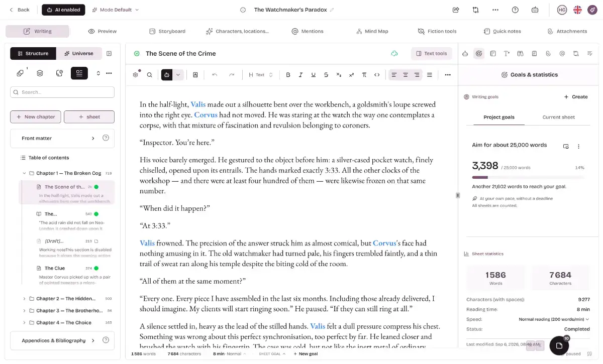
Task: Change Normal reading speed dropdown
Action: pos(554,319)
